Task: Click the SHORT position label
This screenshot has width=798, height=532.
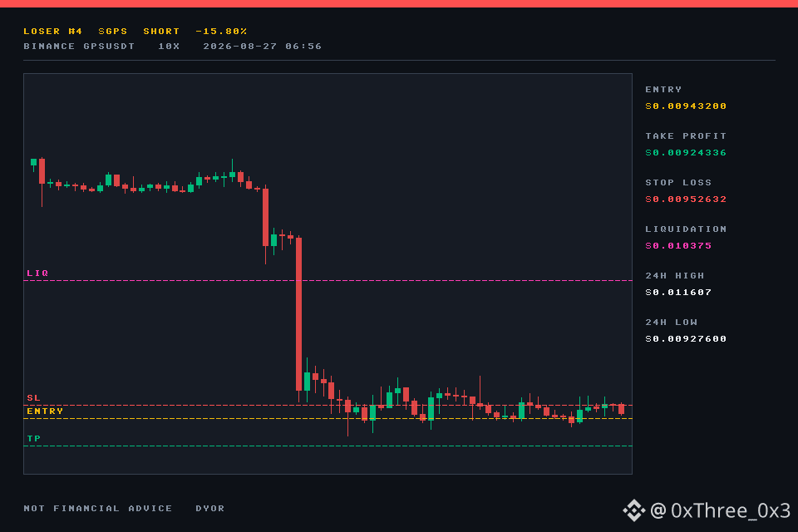Action: tap(161, 31)
